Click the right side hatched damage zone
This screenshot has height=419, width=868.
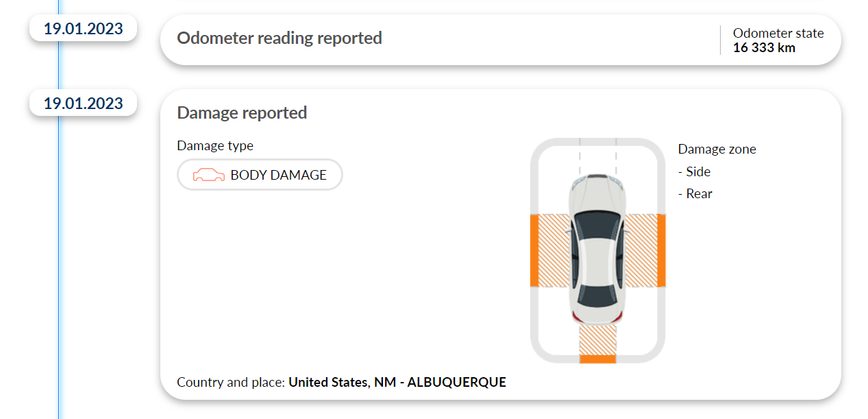pos(641,250)
